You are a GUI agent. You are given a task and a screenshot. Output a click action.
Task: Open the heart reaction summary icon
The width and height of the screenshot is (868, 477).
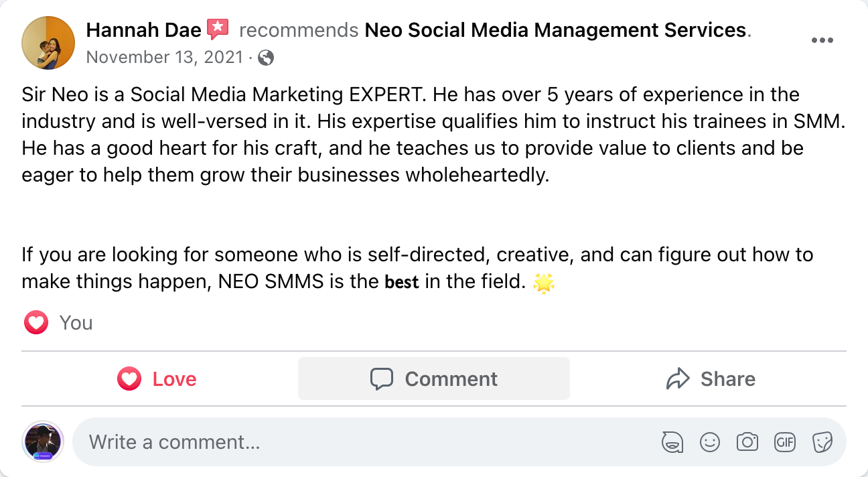[35, 324]
